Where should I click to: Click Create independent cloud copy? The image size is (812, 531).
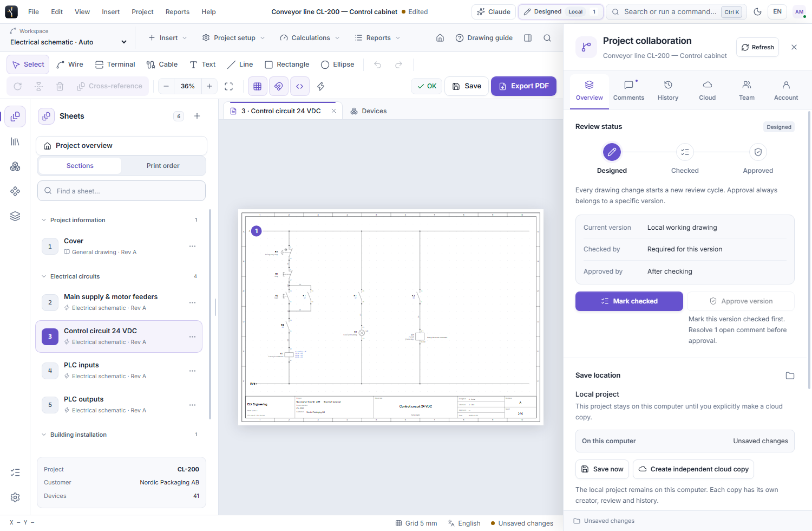[x=693, y=469]
